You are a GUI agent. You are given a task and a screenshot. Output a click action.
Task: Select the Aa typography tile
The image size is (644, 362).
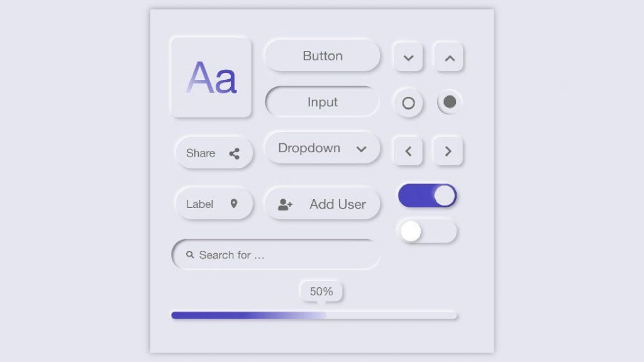[x=211, y=77]
